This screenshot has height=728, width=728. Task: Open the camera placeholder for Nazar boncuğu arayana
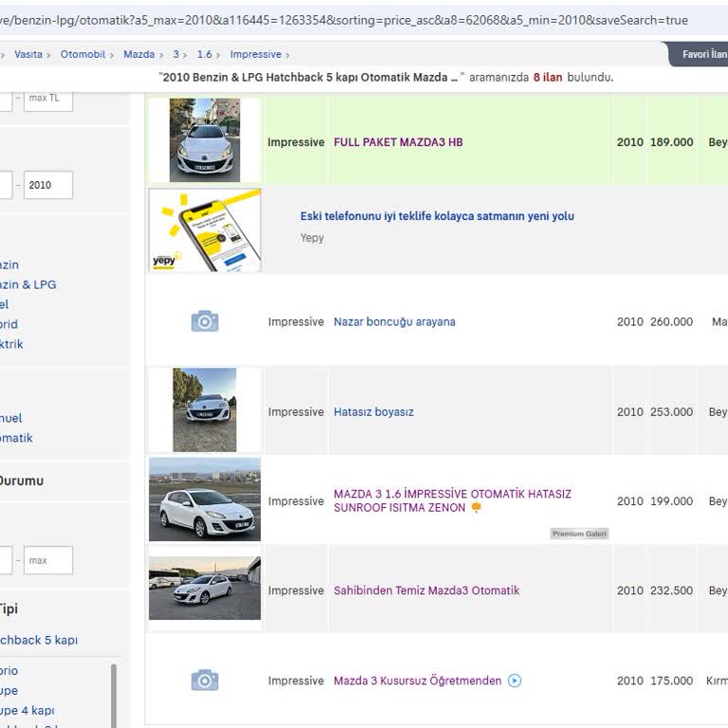[205, 321]
